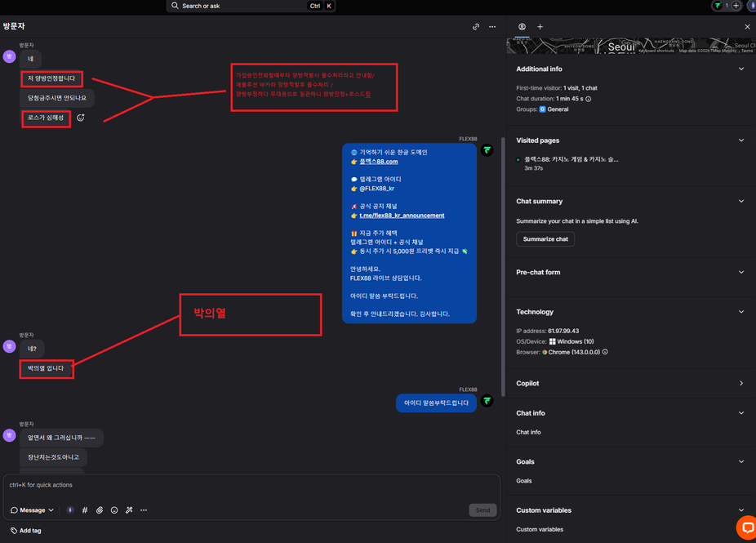Click the attach file paperclip icon
The height and width of the screenshot is (543, 756).
click(100, 510)
